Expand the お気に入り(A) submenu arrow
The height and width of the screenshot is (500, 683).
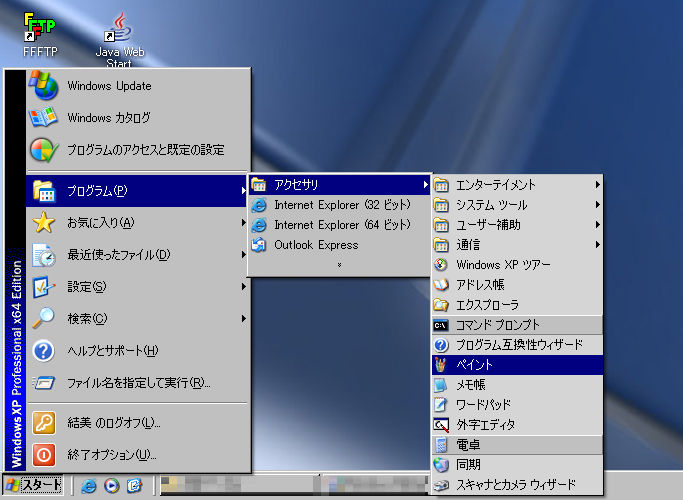[x=243, y=223]
